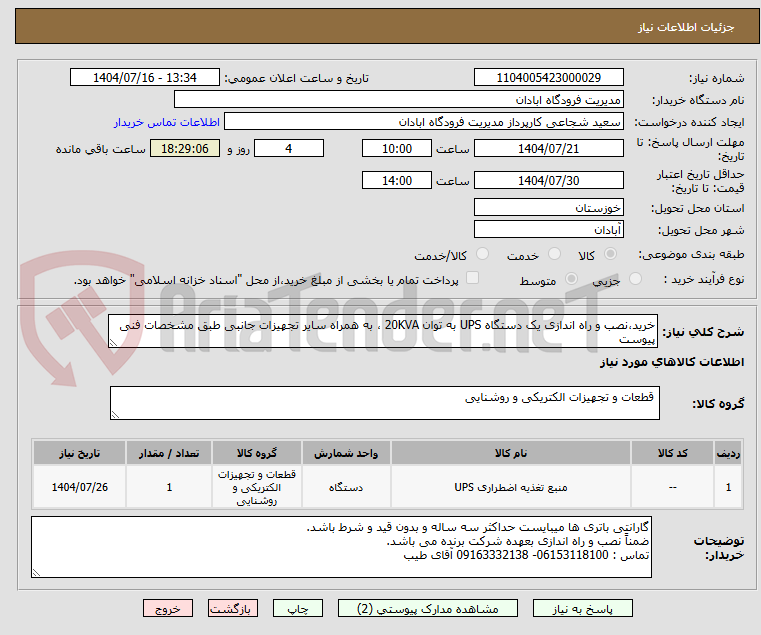Click the announcement date field 1404/07/16 - 13:34
761x635 pixels.
(145, 78)
